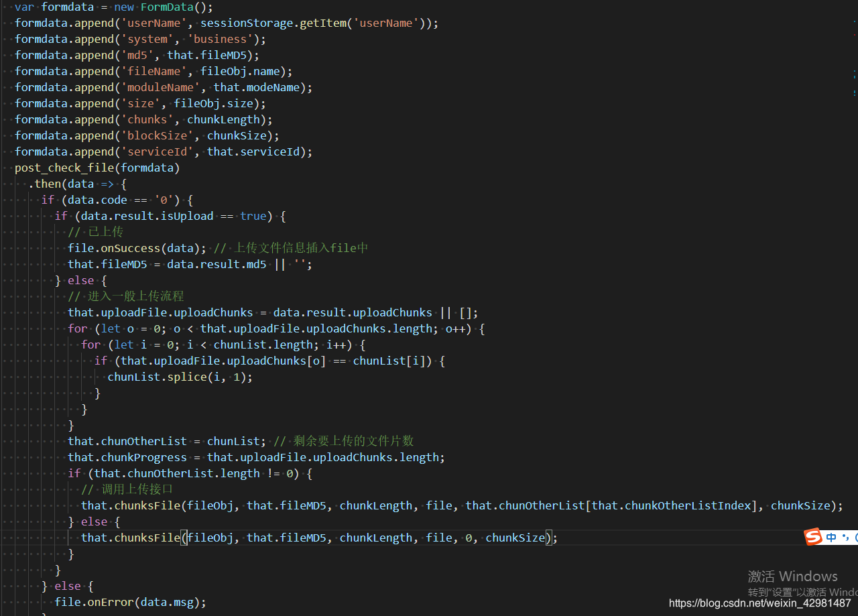
Task: Click the Sogou input method S icon
Action: 813,537
